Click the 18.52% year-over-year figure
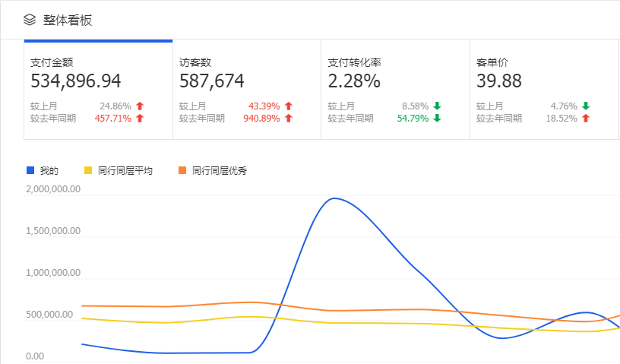Image resolution: width=620 pixels, height=364 pixels. (x=561, y=119)
